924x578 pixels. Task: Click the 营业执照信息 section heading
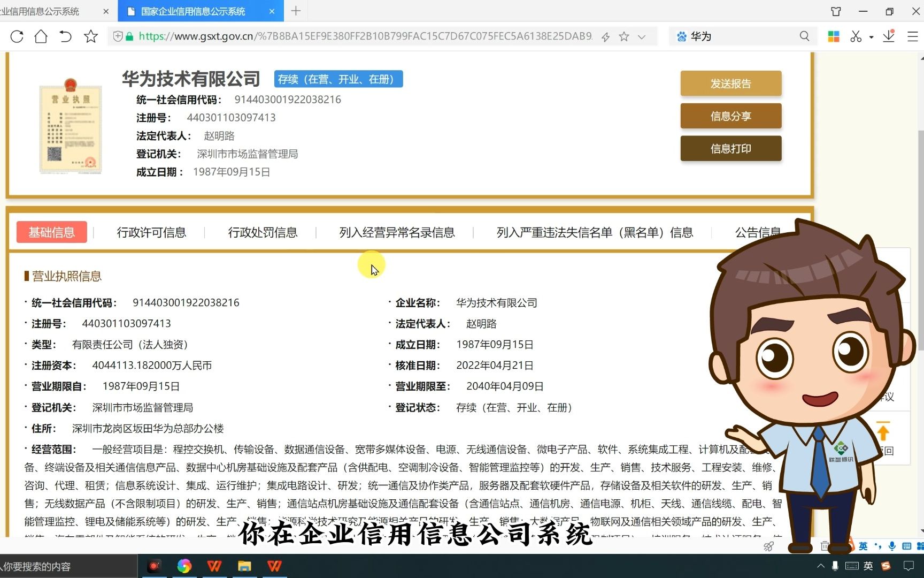pyautogui.click(x=66, y=276)
